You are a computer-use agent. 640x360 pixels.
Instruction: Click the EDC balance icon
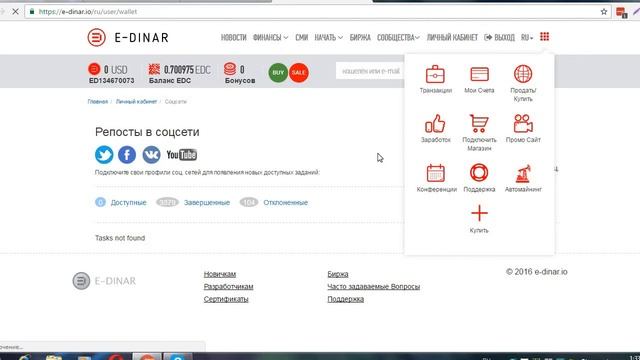pos(154,69)
